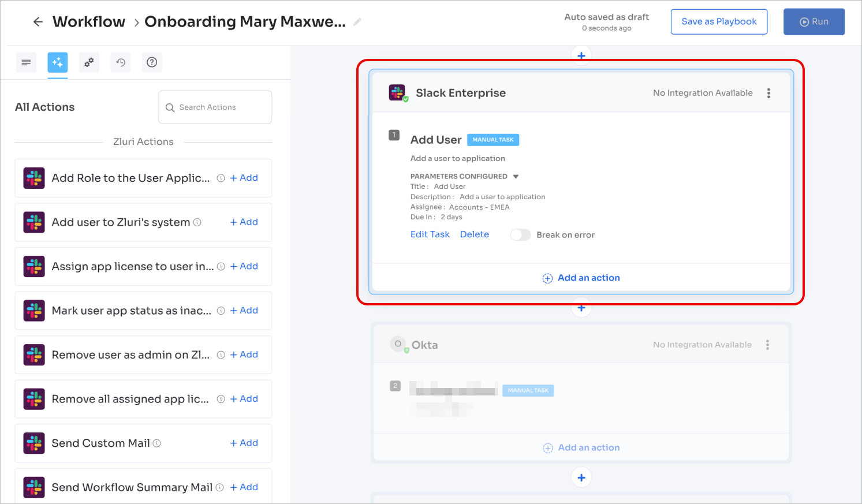
Task: Show info for Assign app license
Action: (x=221, y=267)
